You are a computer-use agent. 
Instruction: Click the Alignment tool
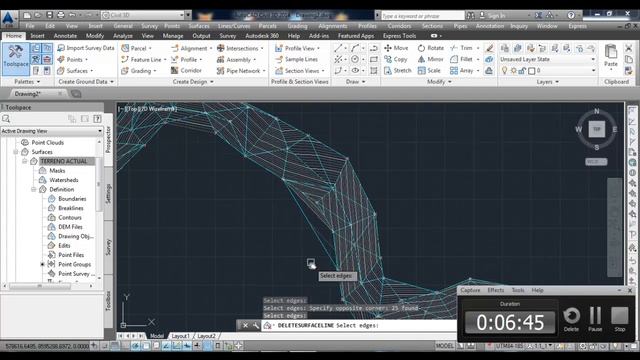[x=192, y=48]
